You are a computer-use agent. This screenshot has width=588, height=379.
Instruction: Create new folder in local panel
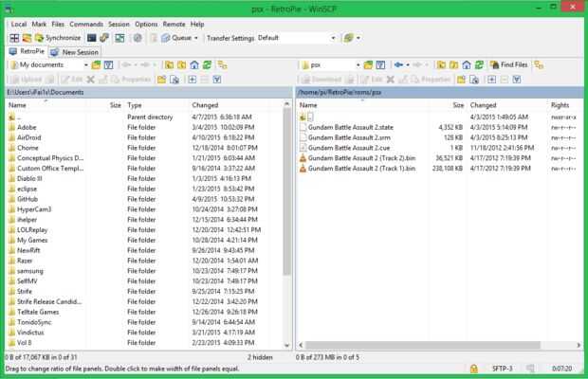[161, 80]
